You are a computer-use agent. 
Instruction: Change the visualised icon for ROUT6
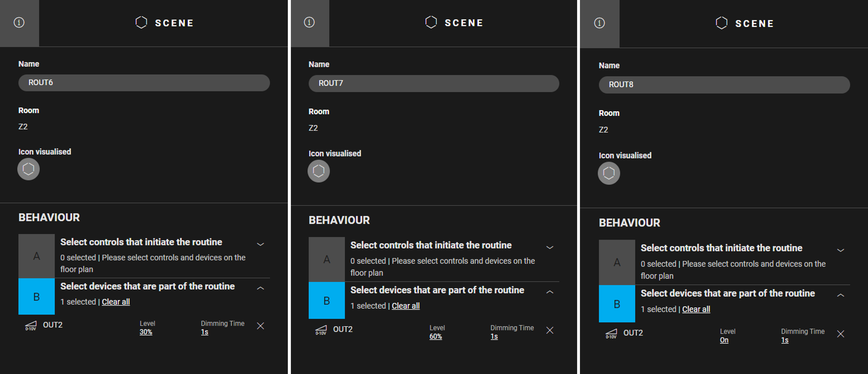point(29,169)
